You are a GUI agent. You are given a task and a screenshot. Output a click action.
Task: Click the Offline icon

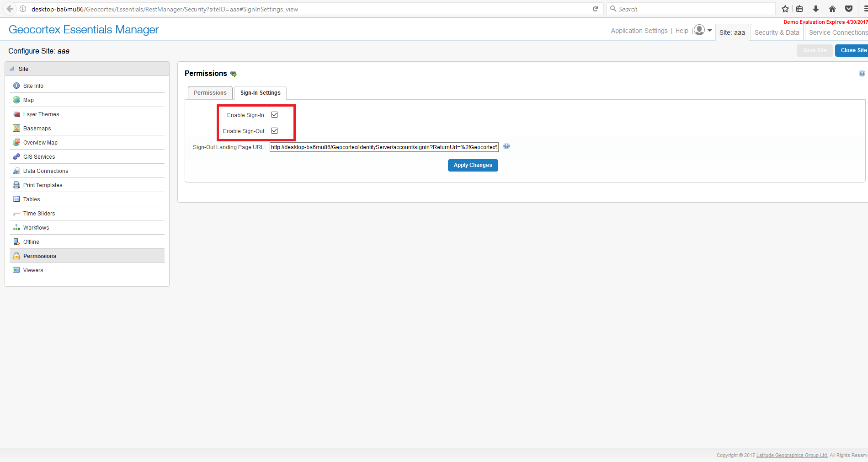click(x=16, y=242)
